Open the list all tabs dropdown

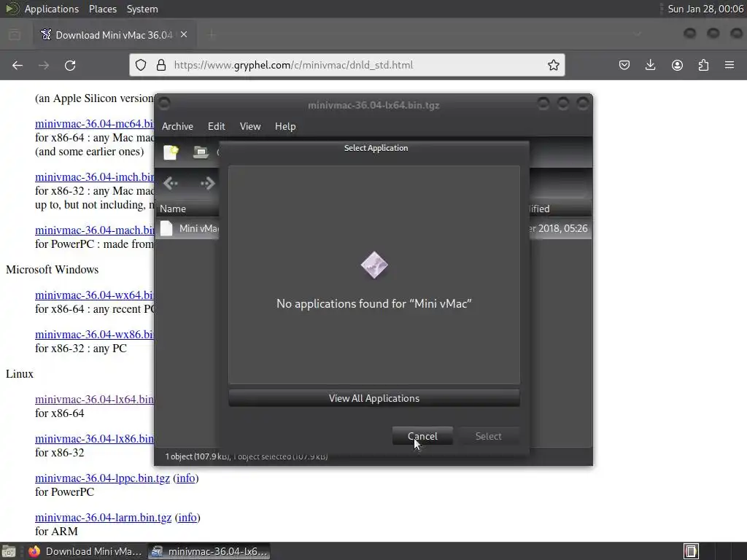click(638, 34)
